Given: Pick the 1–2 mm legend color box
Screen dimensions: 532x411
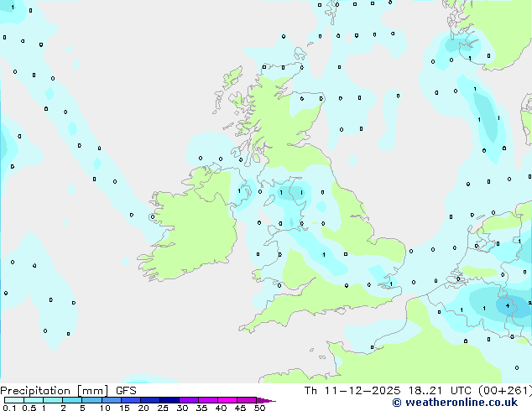Looking at the screenshot, I should [53, 400].
